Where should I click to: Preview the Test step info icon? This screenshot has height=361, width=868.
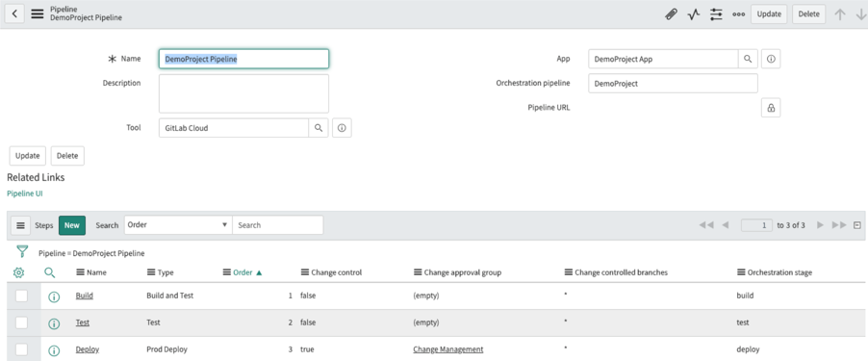click(x=54, y=323)
